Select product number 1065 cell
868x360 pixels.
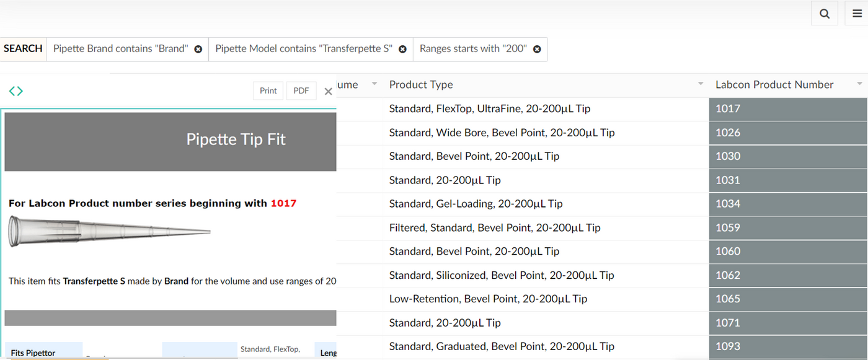tap(788, 299)
